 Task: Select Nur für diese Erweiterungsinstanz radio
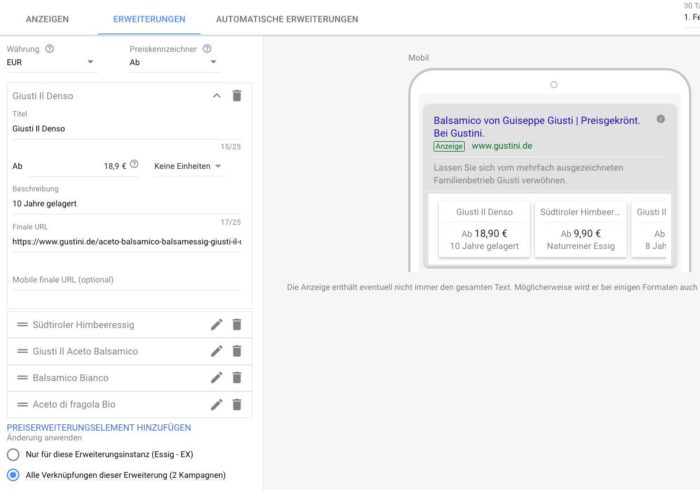[x=13, y=454]
